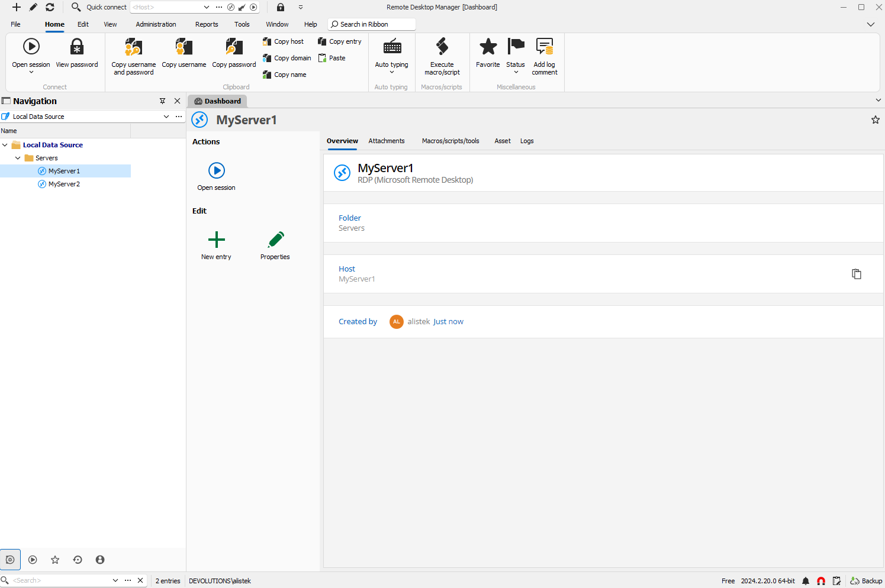
Task: Collapse the ribbon with the chevron beside the search field
Action: tap(870, 24)
